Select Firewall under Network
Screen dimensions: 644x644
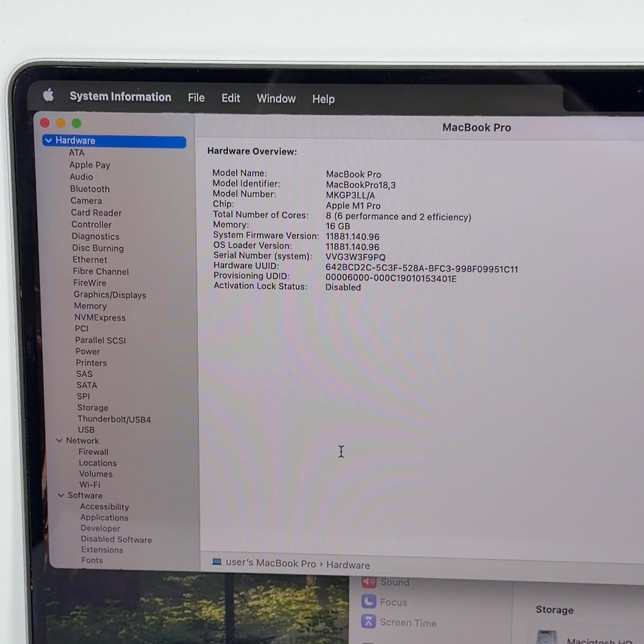click(93, 452)
